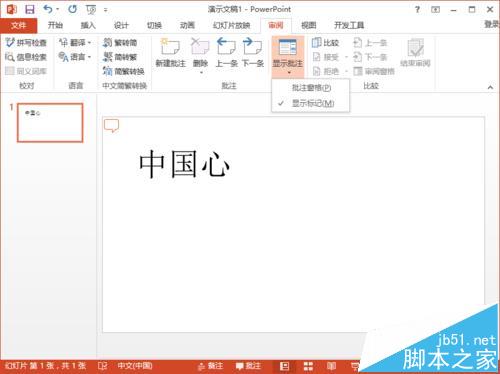
Task: Select 批注窗格(P) in the dropdown menu
Action: point(311,88)
